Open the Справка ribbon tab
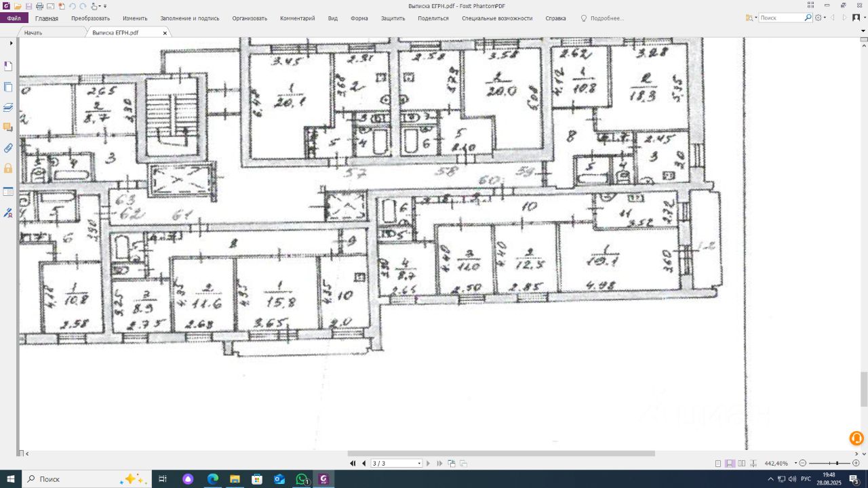Viewport: 868px width, 488px height. 555,18
